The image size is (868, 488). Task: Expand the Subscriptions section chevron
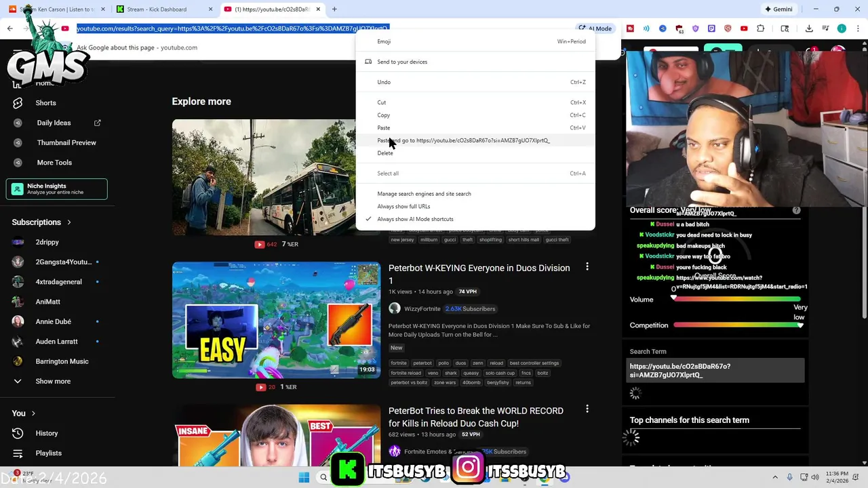[68, 222]
